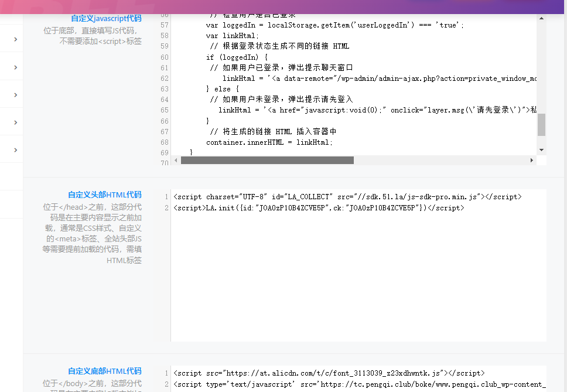The height and width of the screenshot is (392, 567).
Task: Click the JavaScript editor's scroll-down arrow
Action: (541, 150)
